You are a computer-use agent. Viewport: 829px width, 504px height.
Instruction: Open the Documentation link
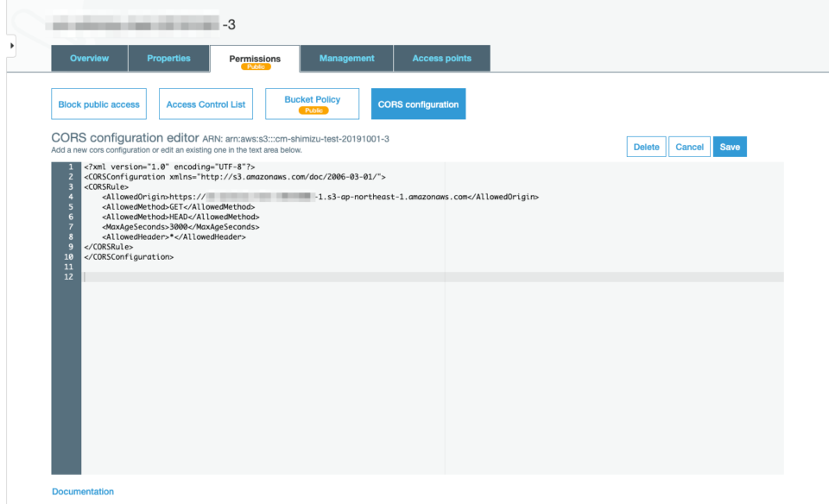pos(82,491)
